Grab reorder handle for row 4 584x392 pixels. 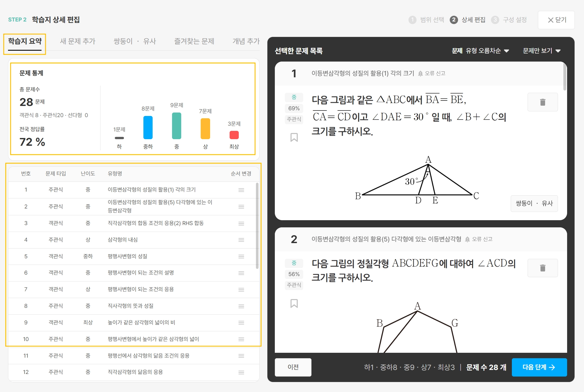click(x=241, y=240)
